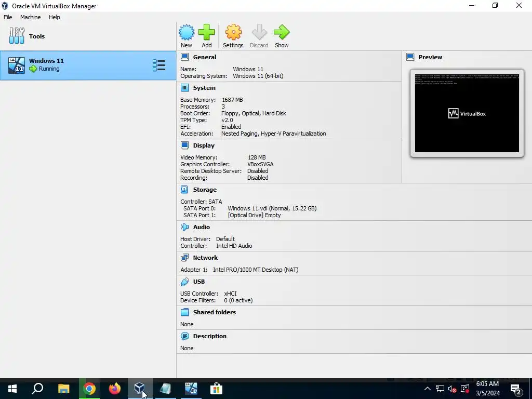Select the Windows 11 VM in the list
The height and width of the screenshot is (399, 532).
tap(88, 65)
